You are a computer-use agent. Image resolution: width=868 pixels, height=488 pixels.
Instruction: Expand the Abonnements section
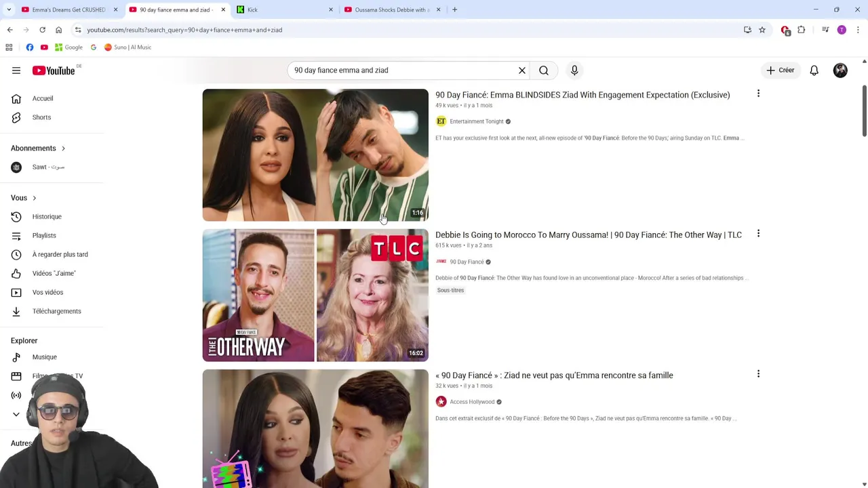[x=39, y=148]
